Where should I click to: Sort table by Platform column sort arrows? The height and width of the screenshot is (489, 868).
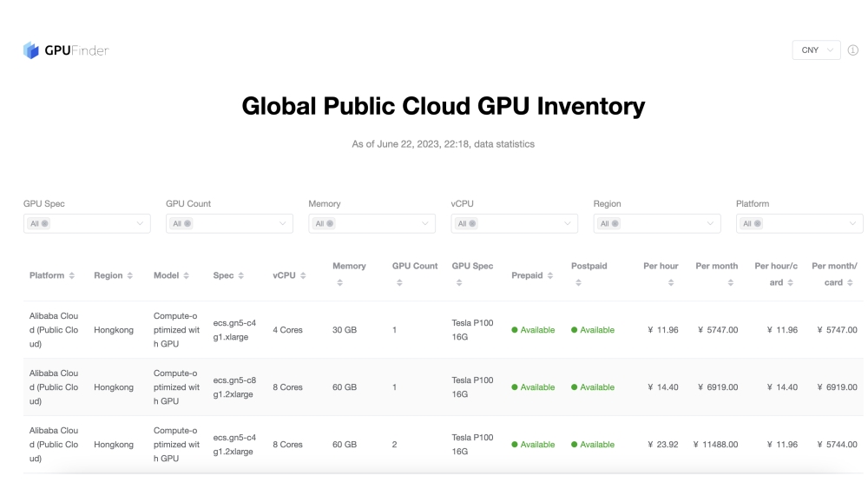pyautogui.click(x=71, y=276)
